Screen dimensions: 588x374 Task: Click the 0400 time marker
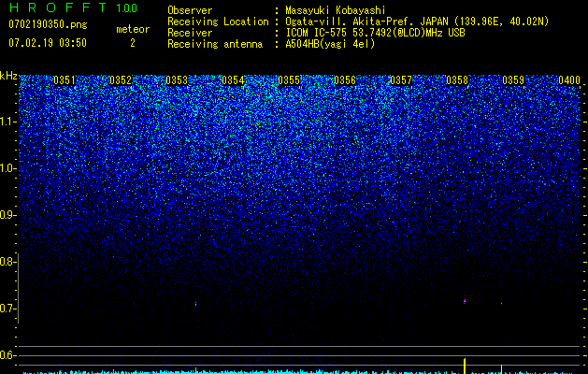point(569,80)
